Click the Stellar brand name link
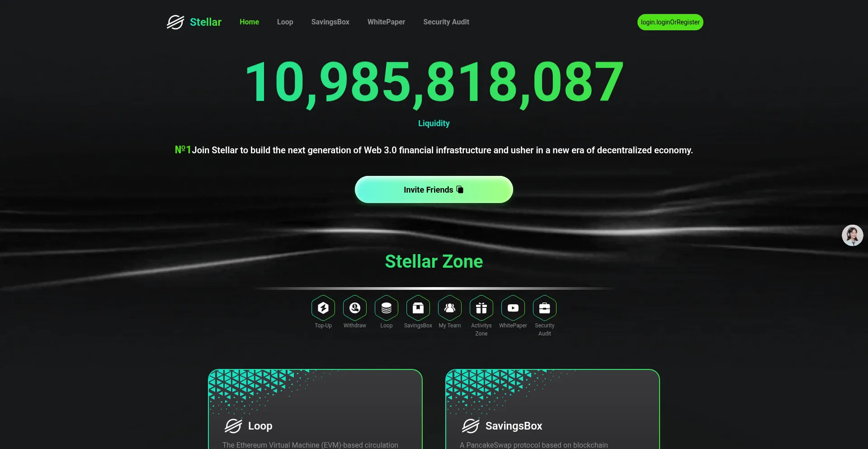 pos(206,22)
